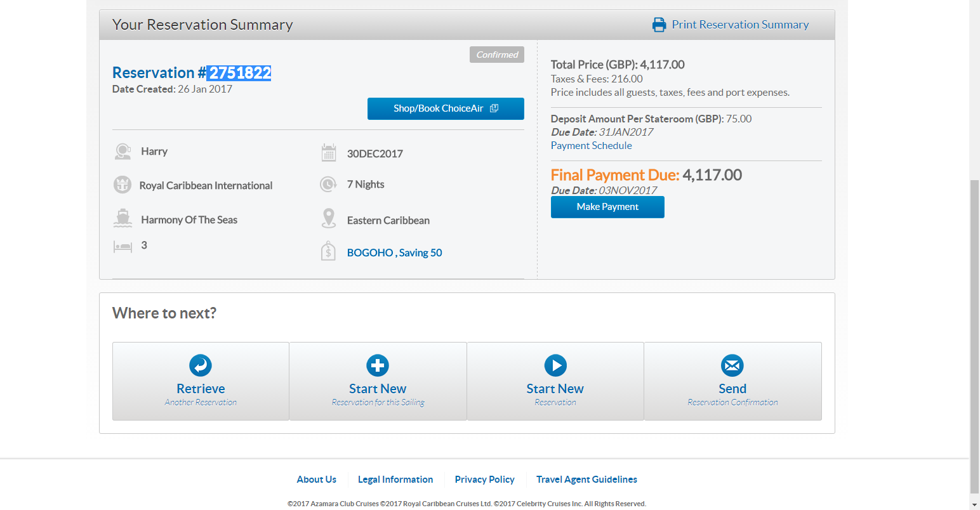Select the Send Reservation Confirmation tile
Image resolution: width=980 pixels, height=510 pixels.
(732, 381)
